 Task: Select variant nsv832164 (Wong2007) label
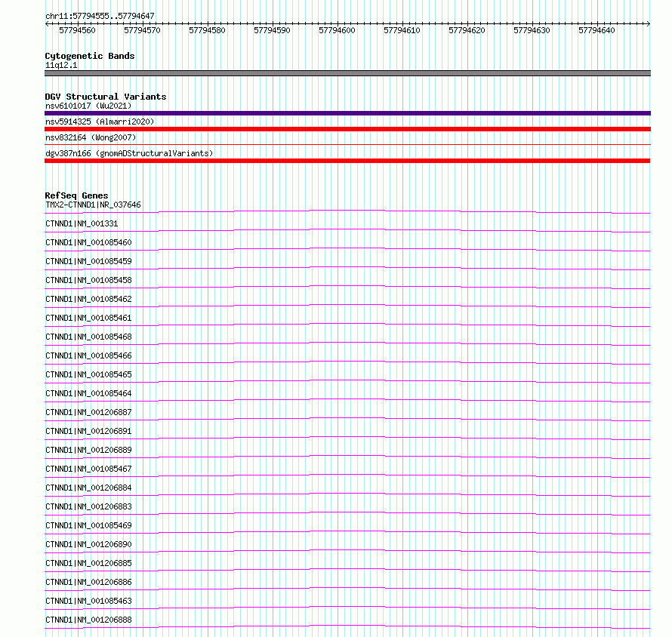click(91, 137)
